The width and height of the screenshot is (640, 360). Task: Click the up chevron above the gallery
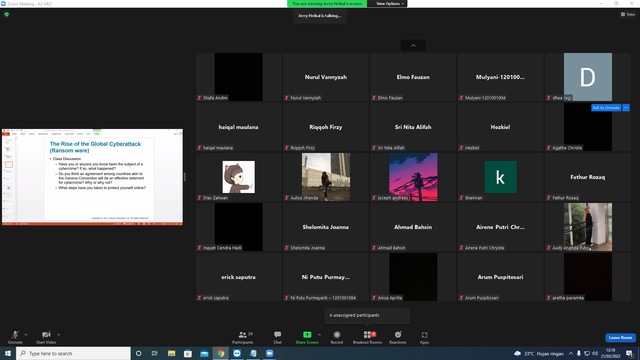tap(413, 45)
